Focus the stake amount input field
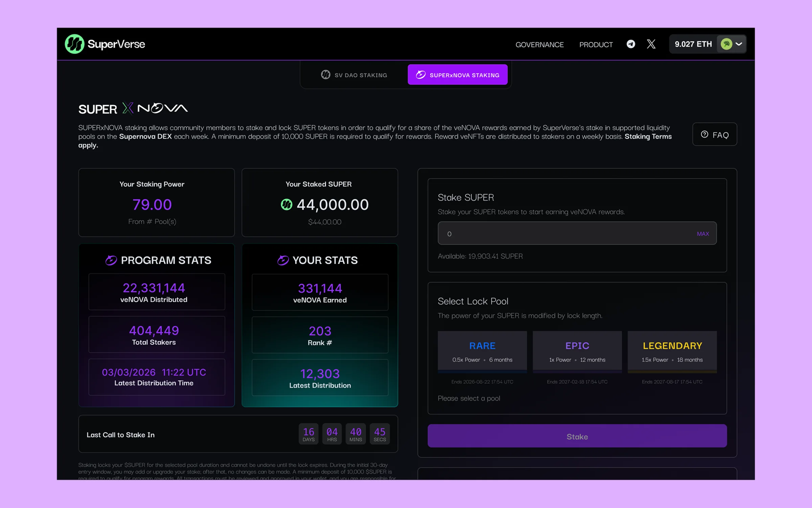 point(577,233)
